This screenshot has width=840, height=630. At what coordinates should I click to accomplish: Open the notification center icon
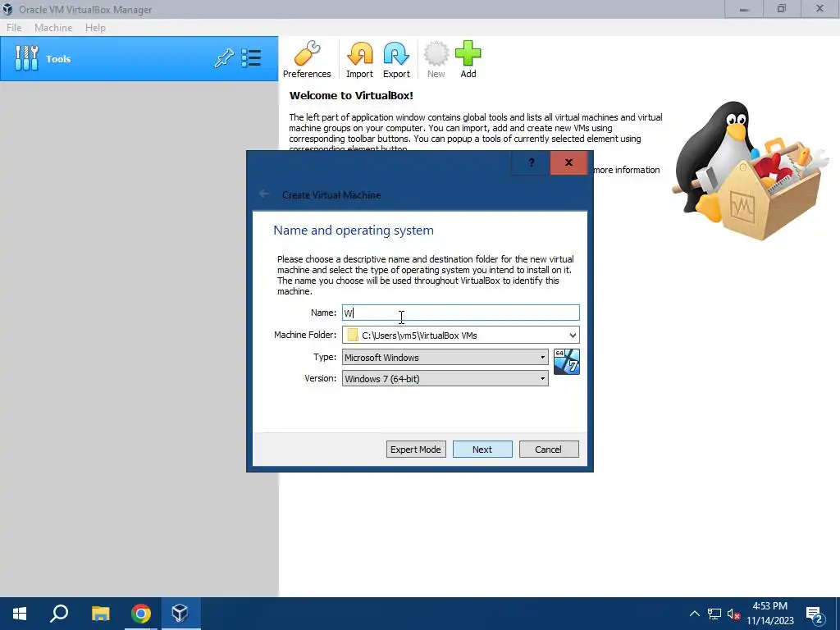(x=815, y=615)
